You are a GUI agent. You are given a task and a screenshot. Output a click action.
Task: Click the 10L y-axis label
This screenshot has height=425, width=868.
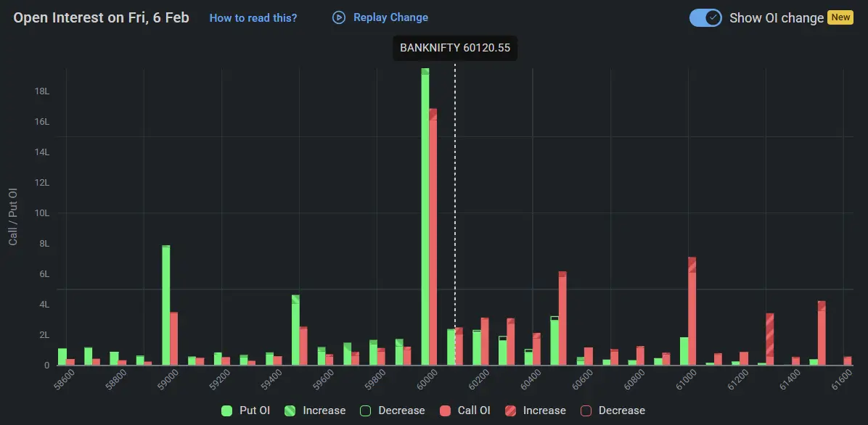(42, 213)
